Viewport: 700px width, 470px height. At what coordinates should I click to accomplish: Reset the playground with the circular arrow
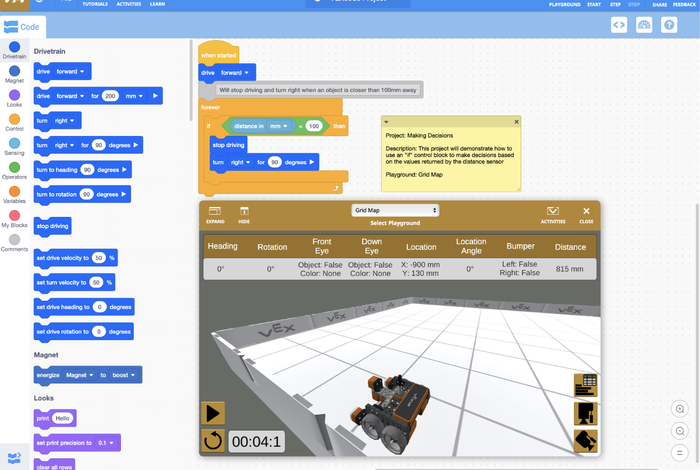click(x=213, y=441)
